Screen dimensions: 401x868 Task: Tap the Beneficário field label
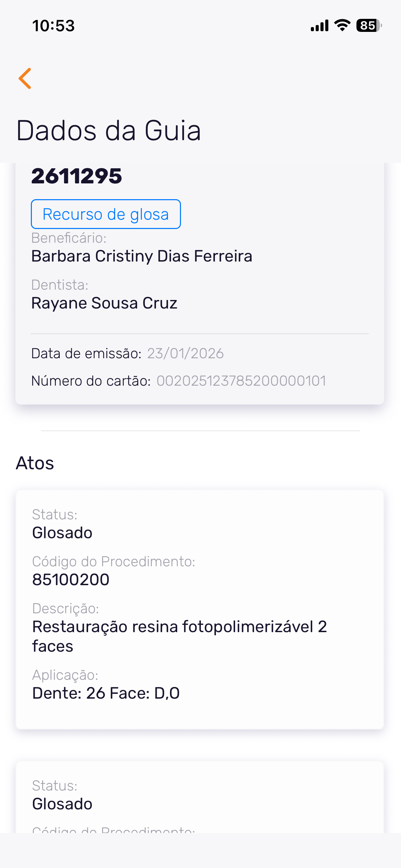tap(69, 238)
